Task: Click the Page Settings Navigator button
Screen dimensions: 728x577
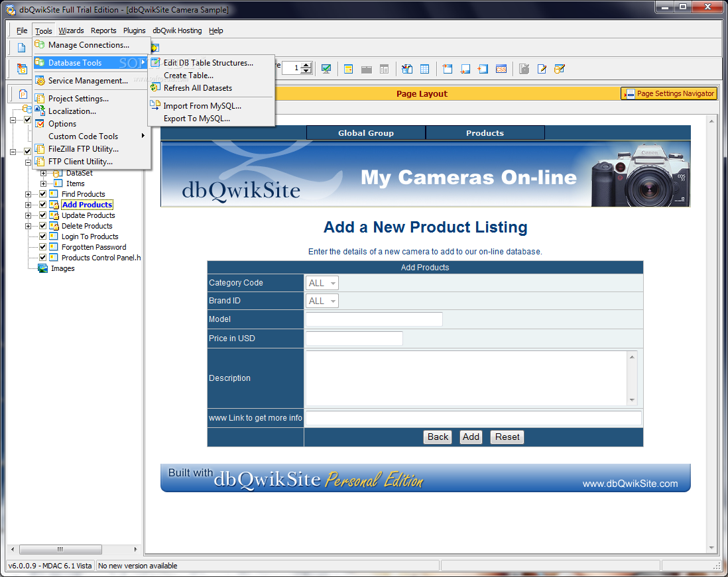Action: click(669, 93)
